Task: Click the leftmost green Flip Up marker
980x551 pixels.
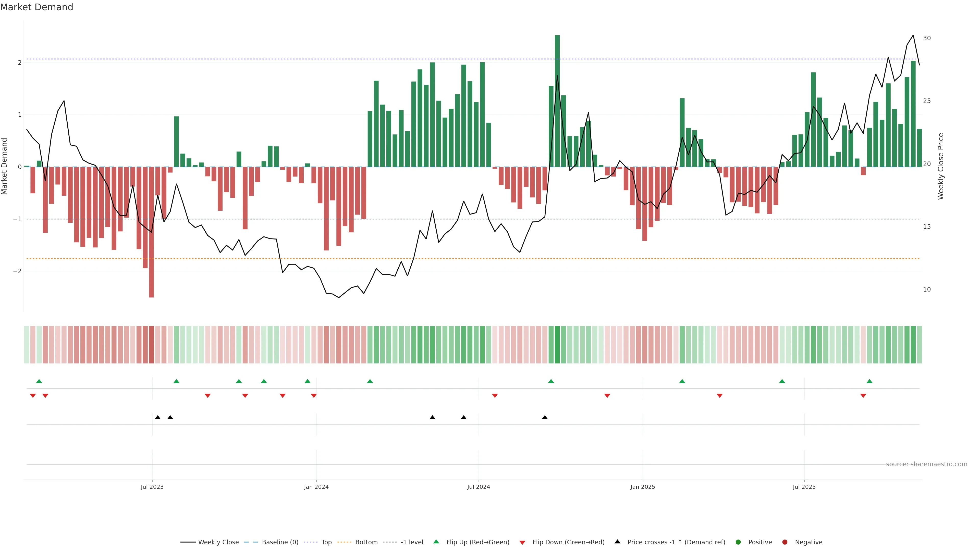Action: tap(39, 381)
